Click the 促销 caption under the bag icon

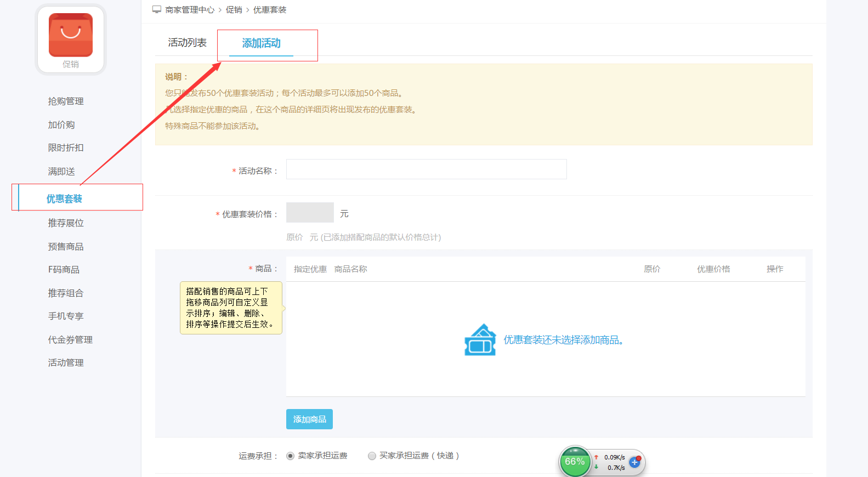(71, 64)
